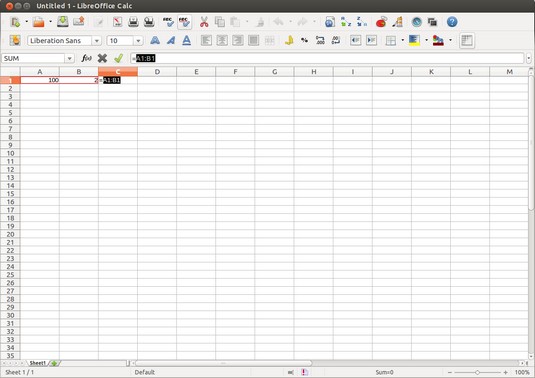Viewport: 535px width, 378px height.
Task: Click the Find & Replace icon
Action: [x=330, y=22]
